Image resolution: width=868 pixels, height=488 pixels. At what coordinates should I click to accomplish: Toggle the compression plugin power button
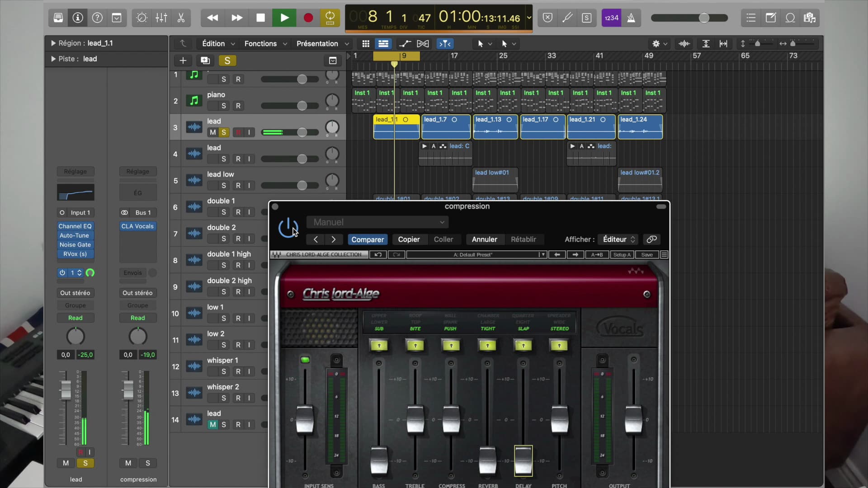click(288, 228)
